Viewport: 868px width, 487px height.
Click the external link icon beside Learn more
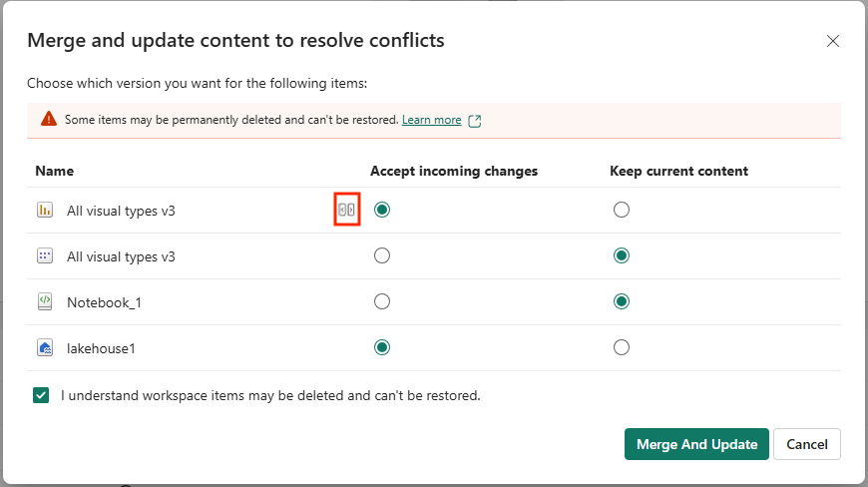coord(475,121)
